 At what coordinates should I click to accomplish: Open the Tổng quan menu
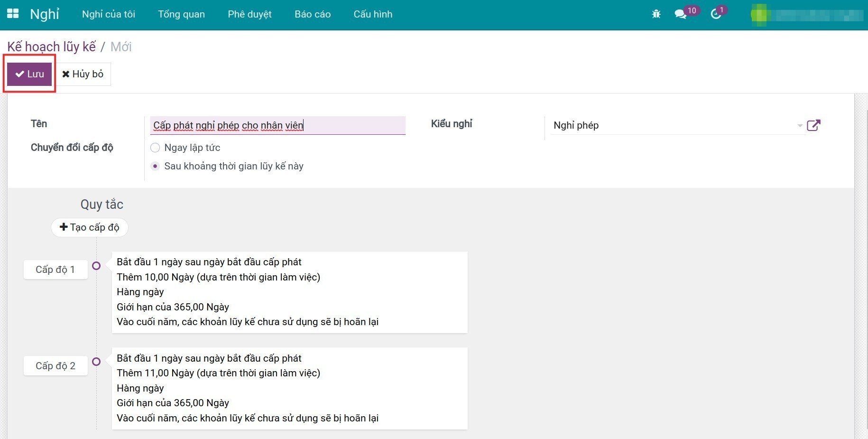click(181, 14)
